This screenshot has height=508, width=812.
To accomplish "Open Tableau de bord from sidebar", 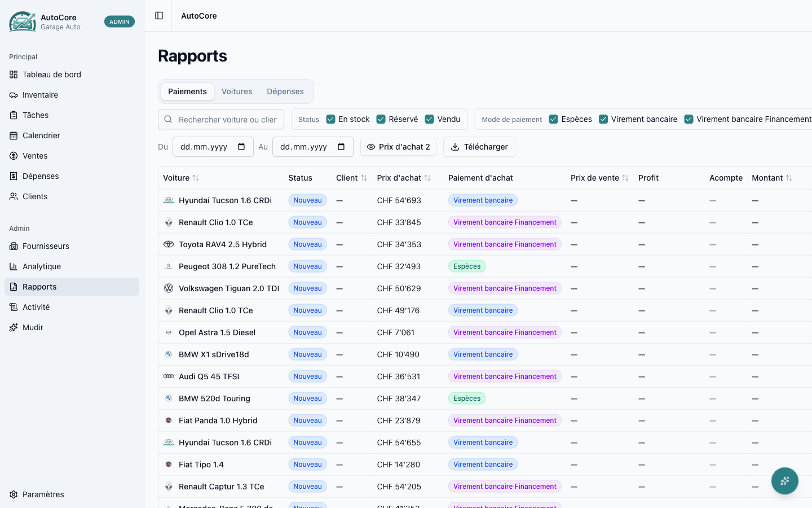I will point(52,75).
